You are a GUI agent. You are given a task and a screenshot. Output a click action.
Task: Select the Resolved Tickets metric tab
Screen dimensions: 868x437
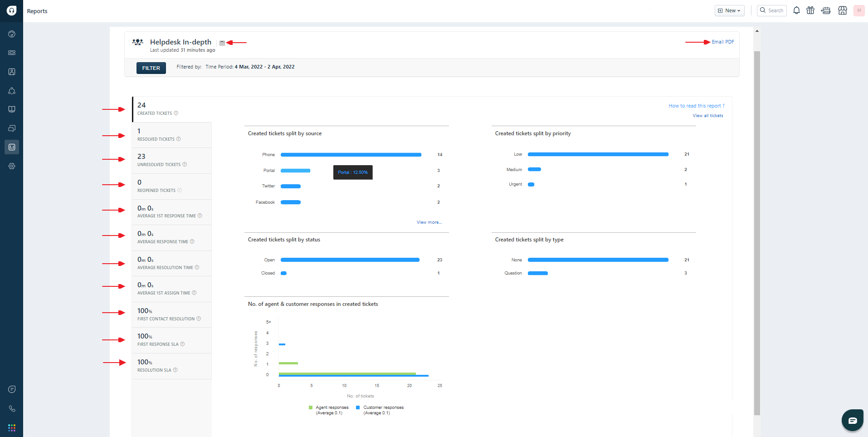(x=172, y=135)
